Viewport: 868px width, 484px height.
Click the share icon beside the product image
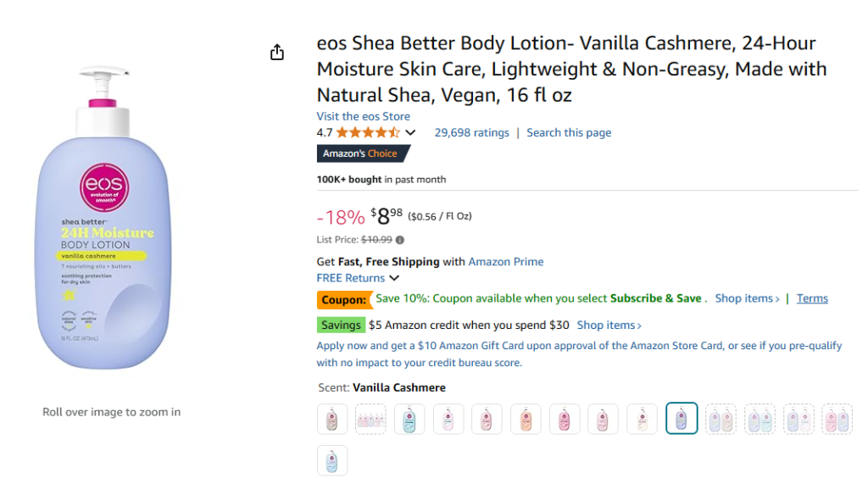[277, 53]
